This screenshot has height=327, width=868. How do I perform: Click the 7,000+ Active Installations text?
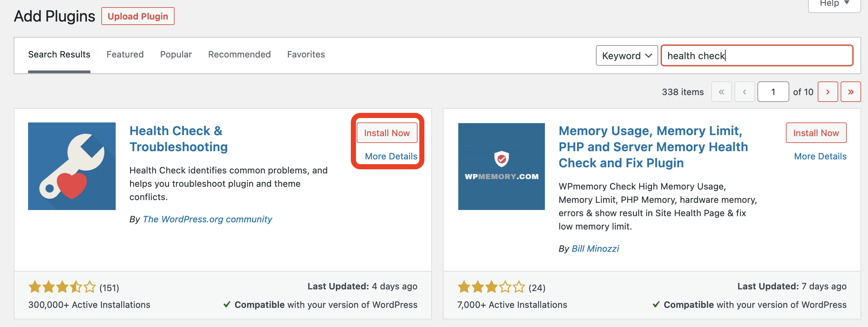[x=512, y=304]
